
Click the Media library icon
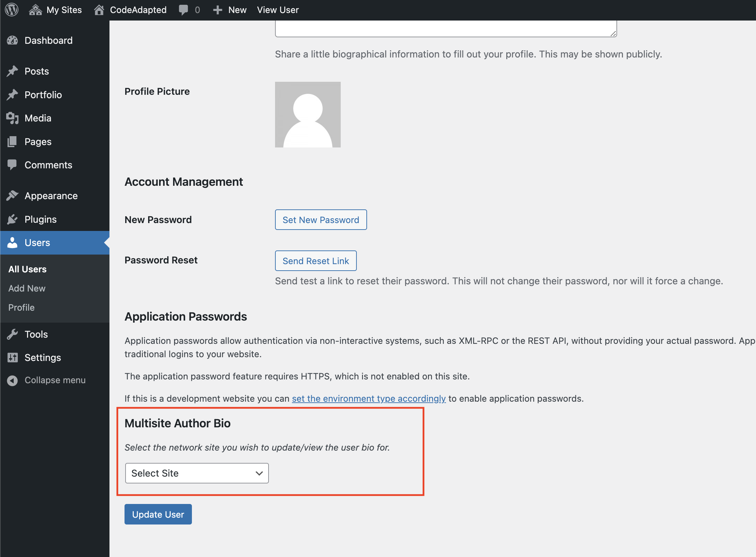coord(12,118)
